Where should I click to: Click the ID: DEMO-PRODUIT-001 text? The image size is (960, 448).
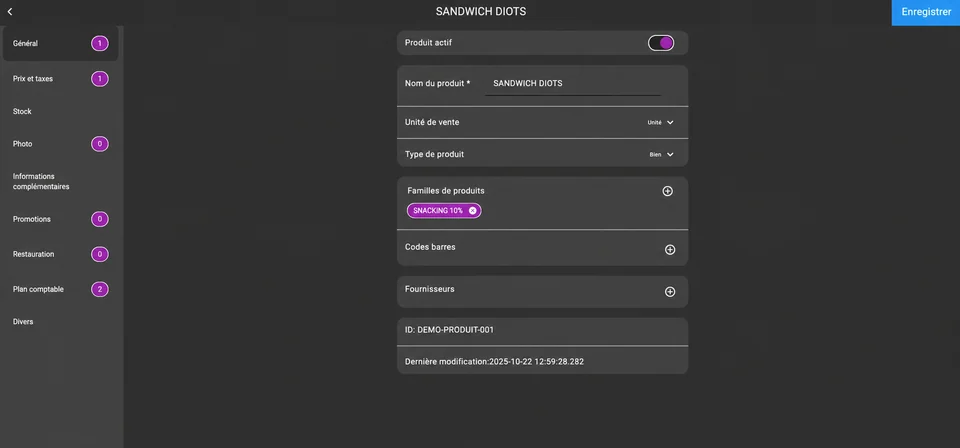click(x=449, y=330)
